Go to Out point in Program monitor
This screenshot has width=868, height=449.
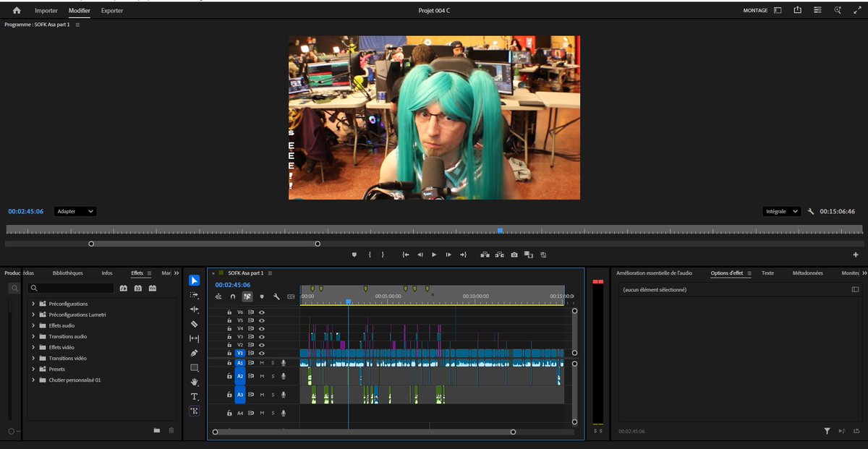tap(463, 255)
